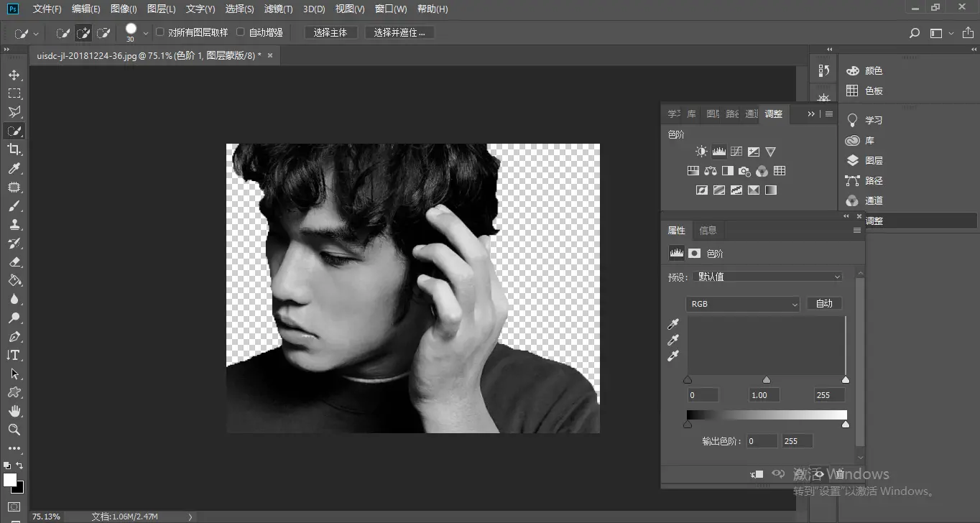Viewport: 980px width, 523px height.
Task: Select the Type tool
Action: click(14, 355)
